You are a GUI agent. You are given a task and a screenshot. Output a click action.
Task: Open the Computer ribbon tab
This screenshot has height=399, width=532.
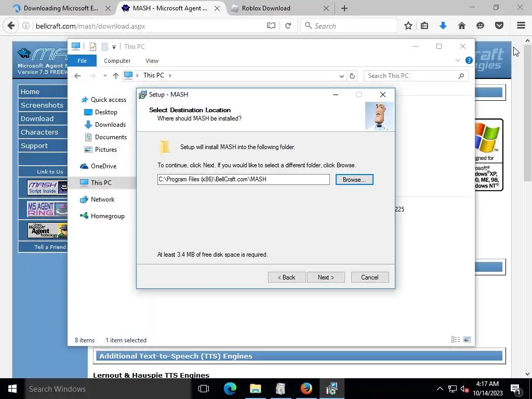tap(117, 61)
